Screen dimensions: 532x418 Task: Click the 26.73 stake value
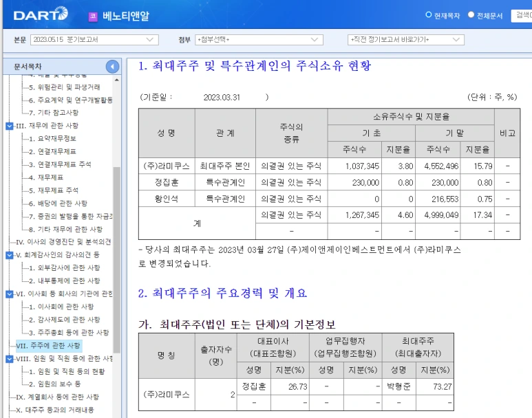point(297,387)
